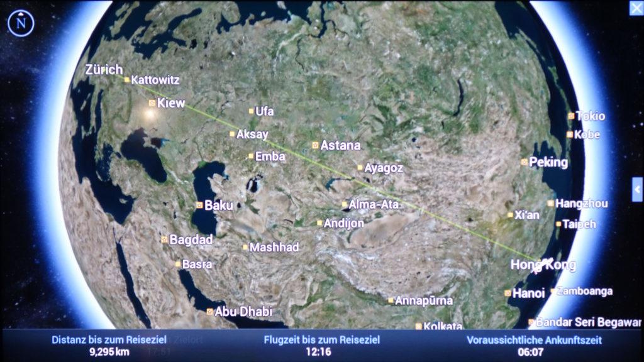Select the Basra city label

click(197, 264)
